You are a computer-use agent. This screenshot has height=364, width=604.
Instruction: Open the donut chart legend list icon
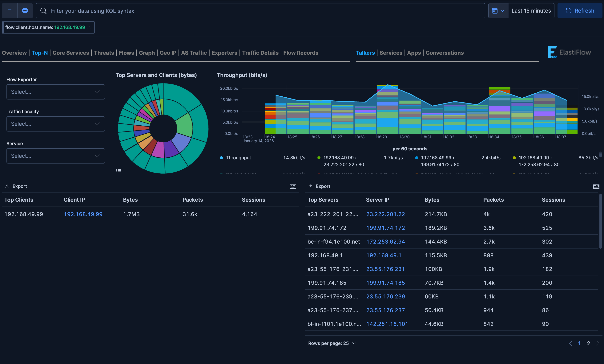click(x=119, y=171)
